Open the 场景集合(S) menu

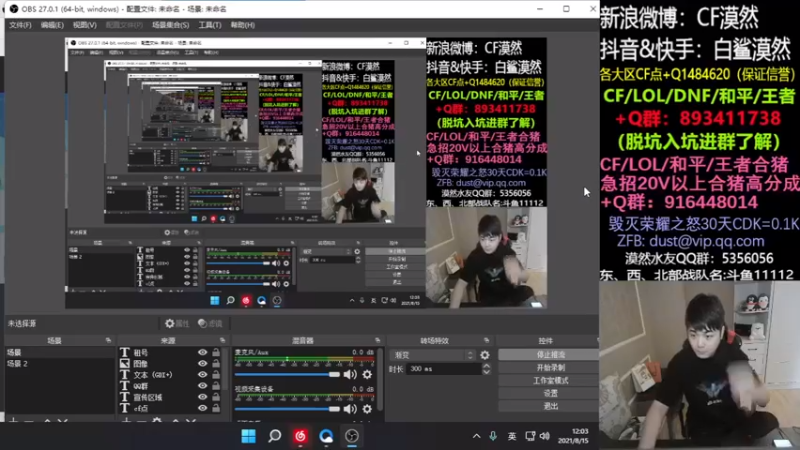coord(170,25)
